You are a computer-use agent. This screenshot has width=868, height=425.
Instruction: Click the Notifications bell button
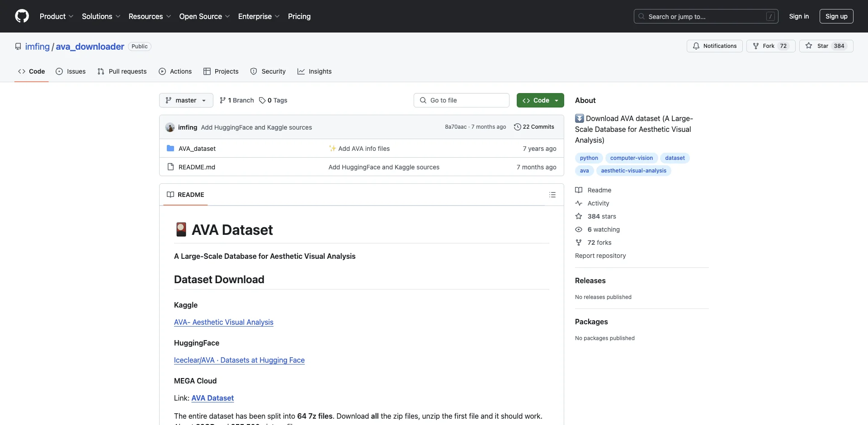click(714, 46)
